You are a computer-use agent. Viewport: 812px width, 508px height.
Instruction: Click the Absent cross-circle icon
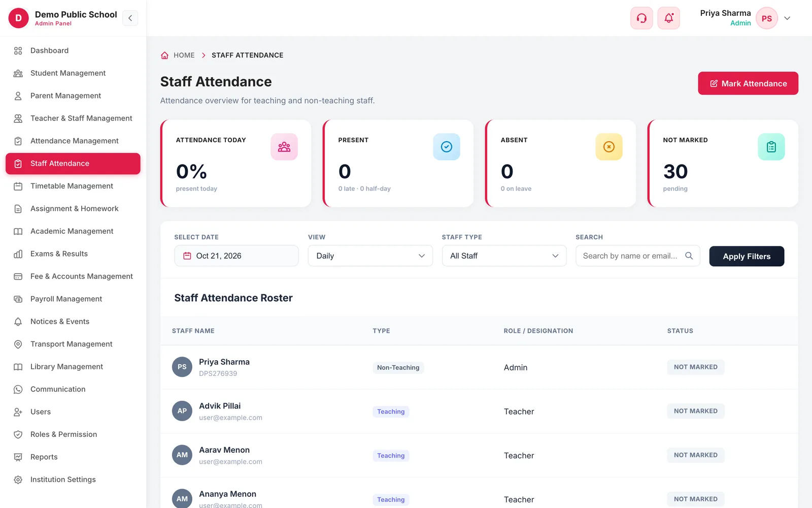pyautogui.click(x=609, y=147)
